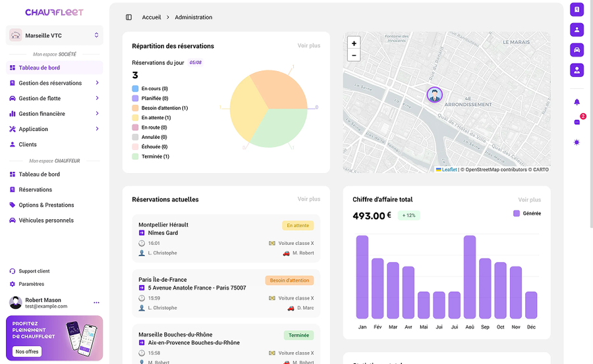Viewport: 593px width, 364px height.
Task: Go to Options & Prestations
Action: [46, 205]
